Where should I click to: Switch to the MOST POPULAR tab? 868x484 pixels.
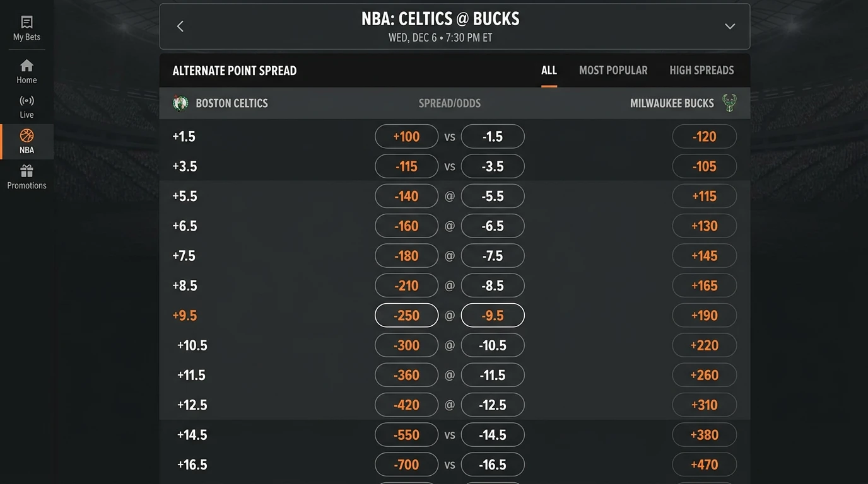613,71
